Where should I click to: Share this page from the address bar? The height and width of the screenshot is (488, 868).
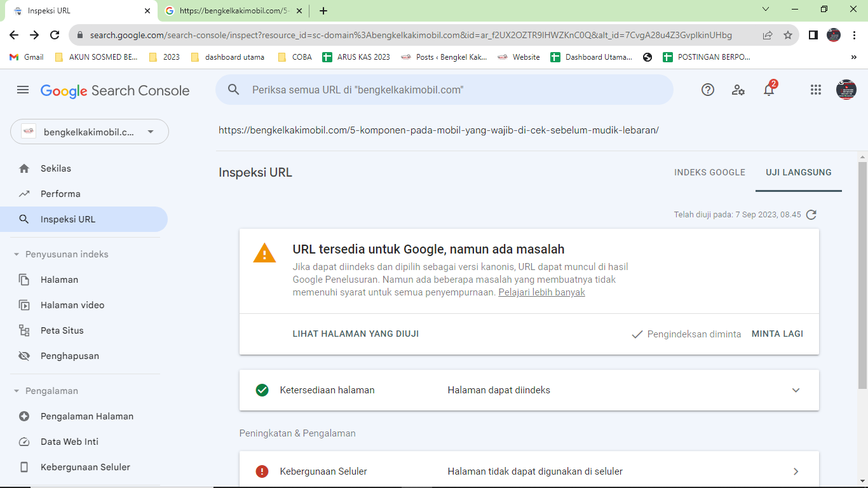coord(768,35)
